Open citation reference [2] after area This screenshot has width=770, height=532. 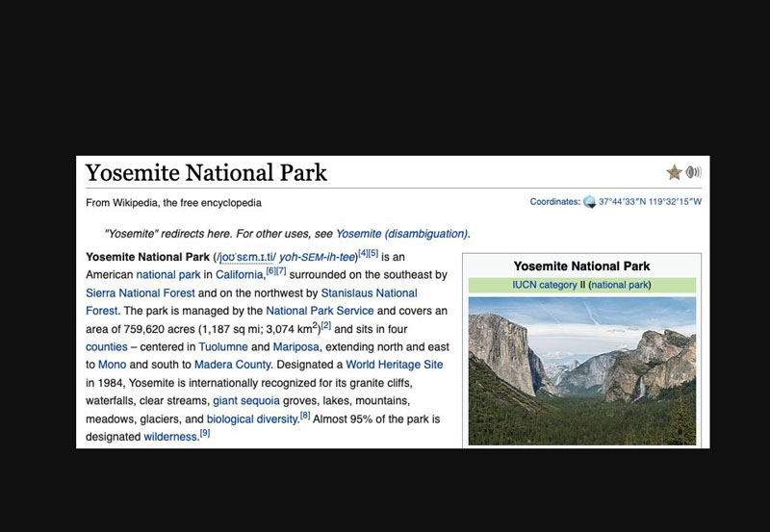click(x=326, y=325)
